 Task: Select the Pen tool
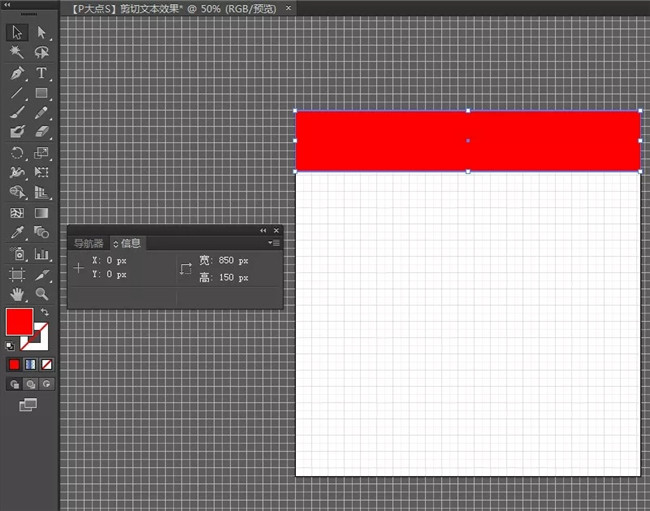coord(17,73)
